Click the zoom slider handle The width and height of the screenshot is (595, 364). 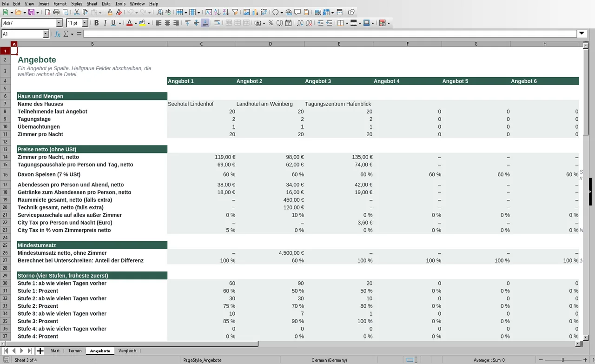563,360
